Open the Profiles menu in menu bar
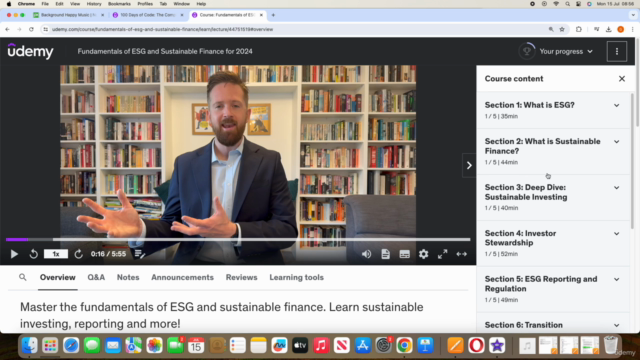640x360 pixels. [145, 4]
